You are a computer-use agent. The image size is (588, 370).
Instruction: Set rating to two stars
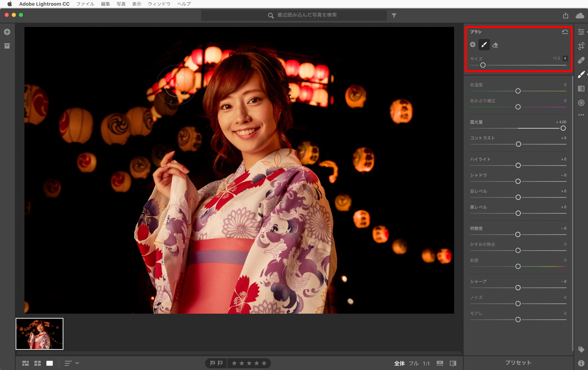[242, 363]
